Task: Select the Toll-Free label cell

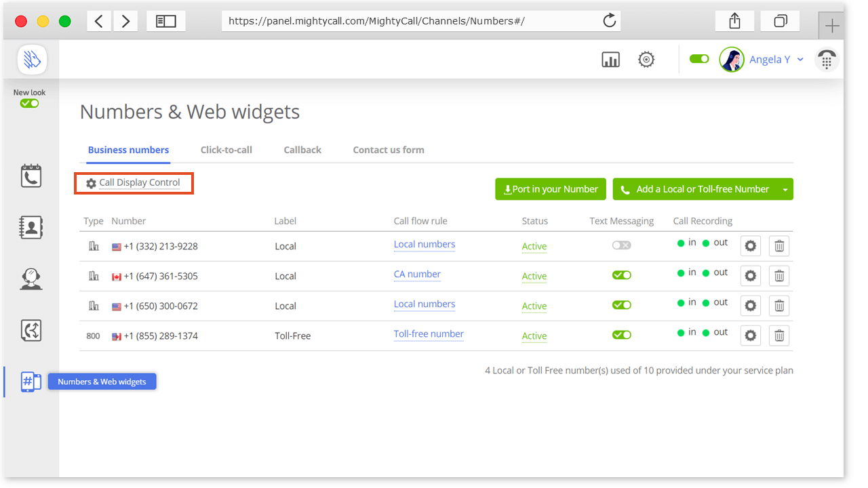Action: point(293,335)
